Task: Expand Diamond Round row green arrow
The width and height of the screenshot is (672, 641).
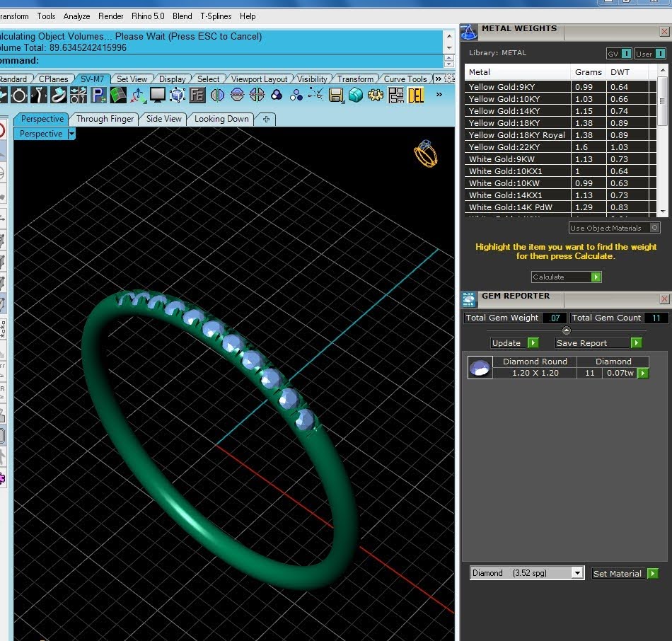Action: coord(643,373)
